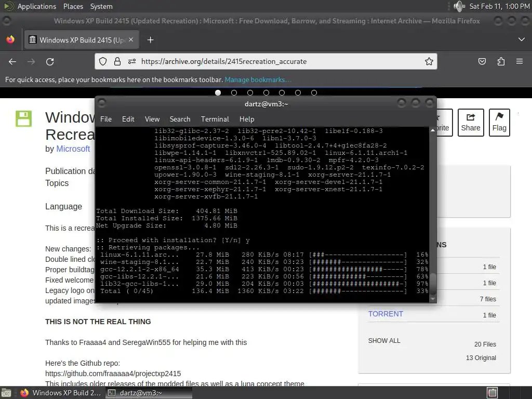Click the Sat Feb 11 clock
532x399 pixels.
[499, 6]
